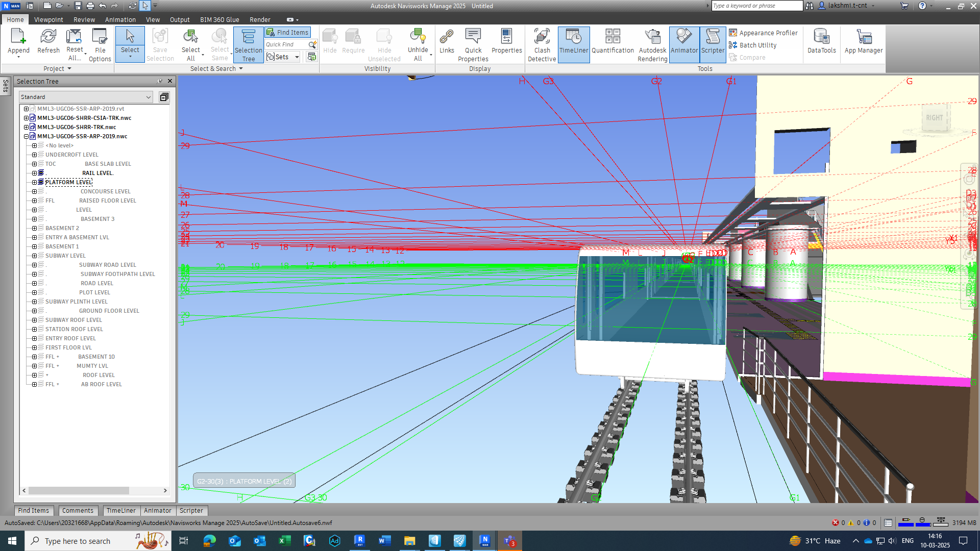Open the Quantification tool
This screenshot has height=551, width=980.
(x=612, y=41)
